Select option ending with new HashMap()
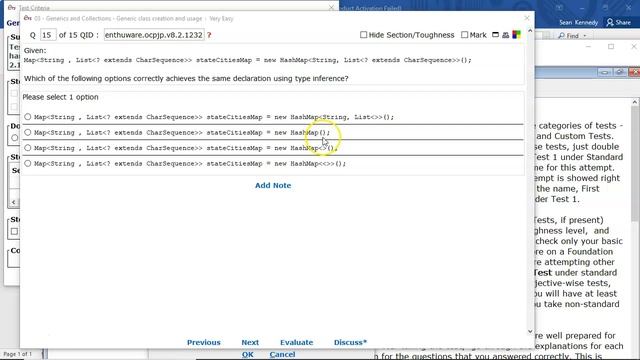This screenshot has width=640, height=360. tap(27, 132)
